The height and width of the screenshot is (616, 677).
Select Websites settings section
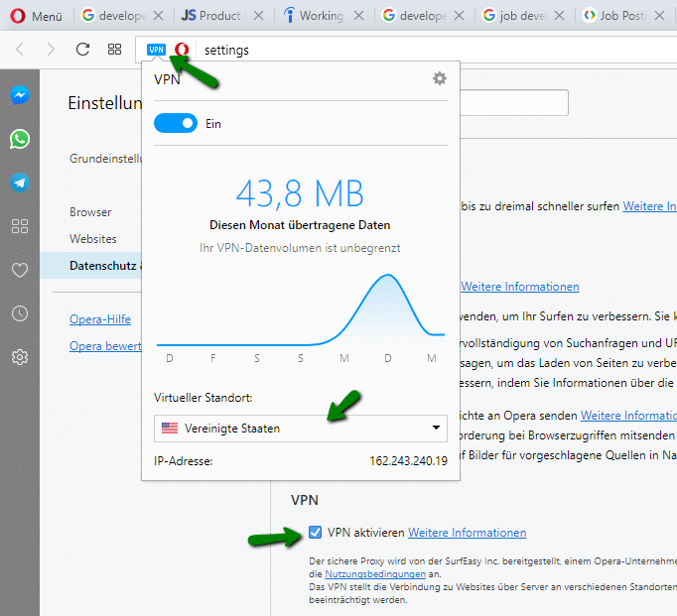[x=93, y=239]
